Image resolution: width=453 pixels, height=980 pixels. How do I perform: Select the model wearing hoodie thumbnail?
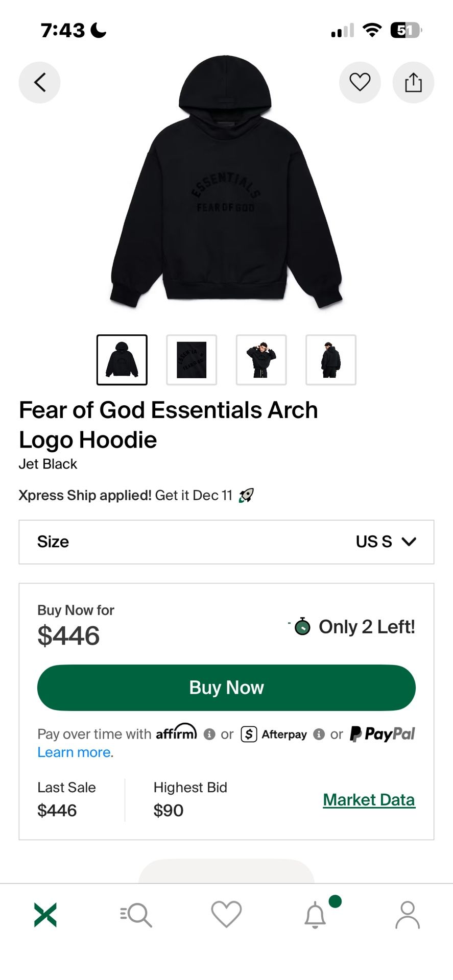(x=261, y=359)
